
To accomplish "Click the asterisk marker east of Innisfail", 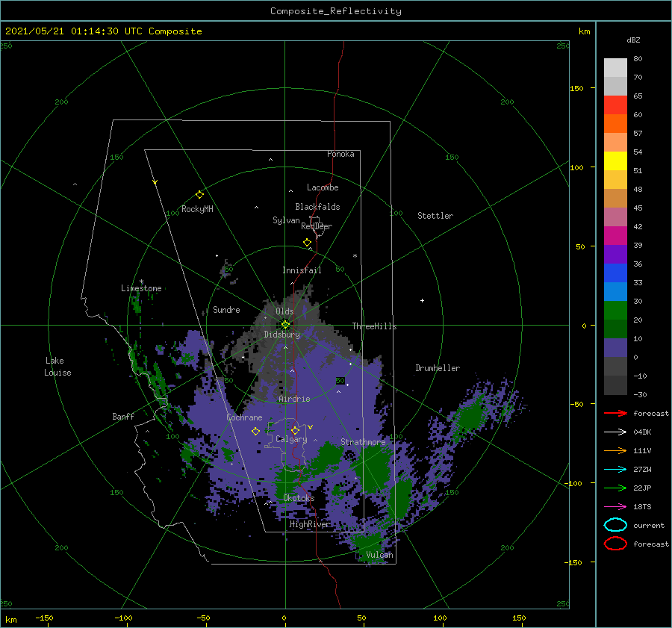I will click(x=355, y=256).
